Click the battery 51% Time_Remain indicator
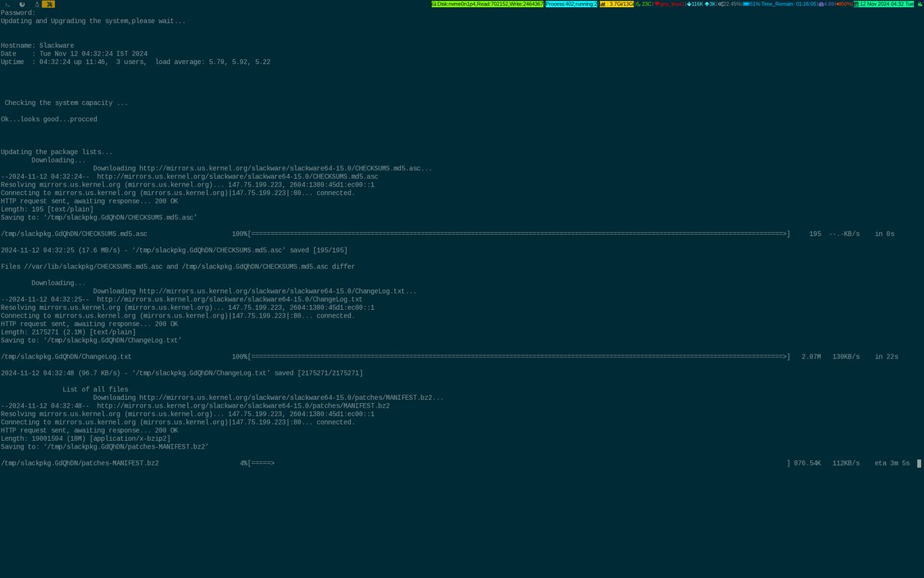Screen dimensions: 924x578 point(779,4)
